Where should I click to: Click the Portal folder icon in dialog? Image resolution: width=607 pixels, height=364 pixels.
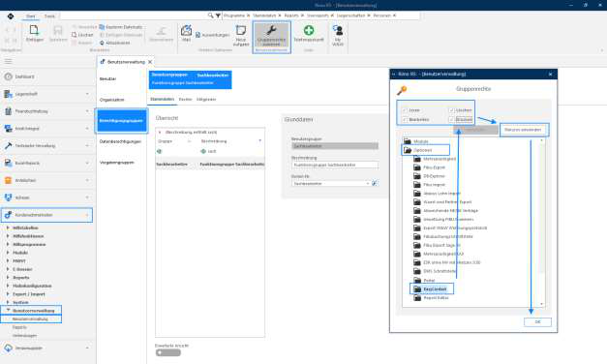coord(417,280)
